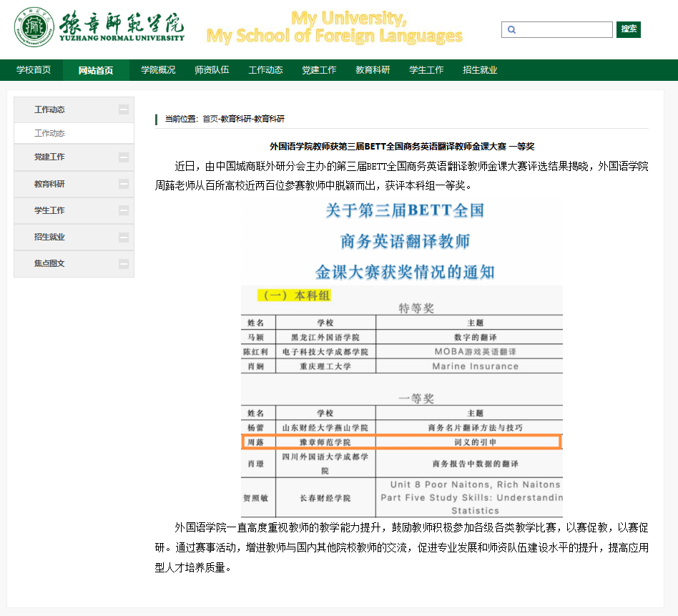Open 招生就业 in top navigation bar
678x616 pixels.
(x=480, y=70)
